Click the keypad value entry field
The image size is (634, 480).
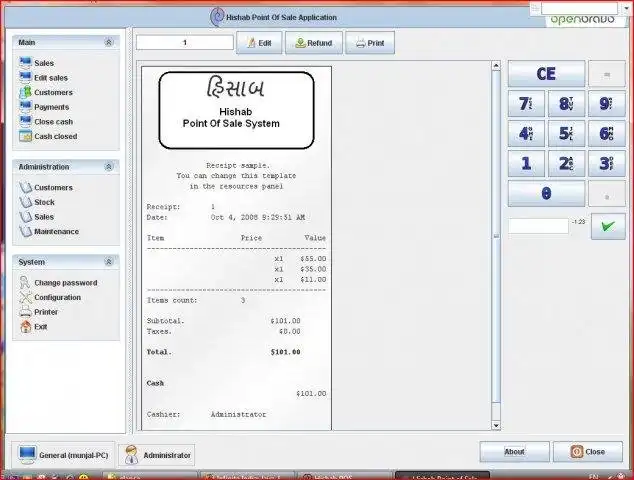[x=538, y=226]
